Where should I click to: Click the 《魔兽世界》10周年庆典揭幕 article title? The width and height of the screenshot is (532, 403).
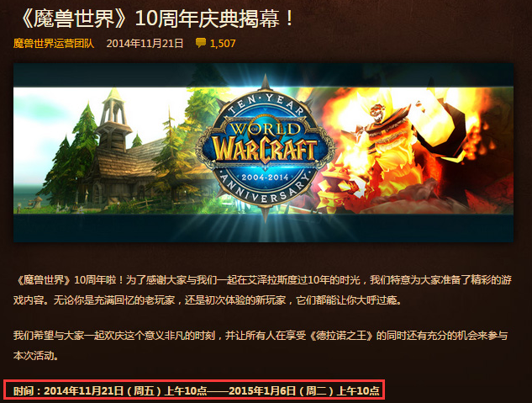click(156, 19)
